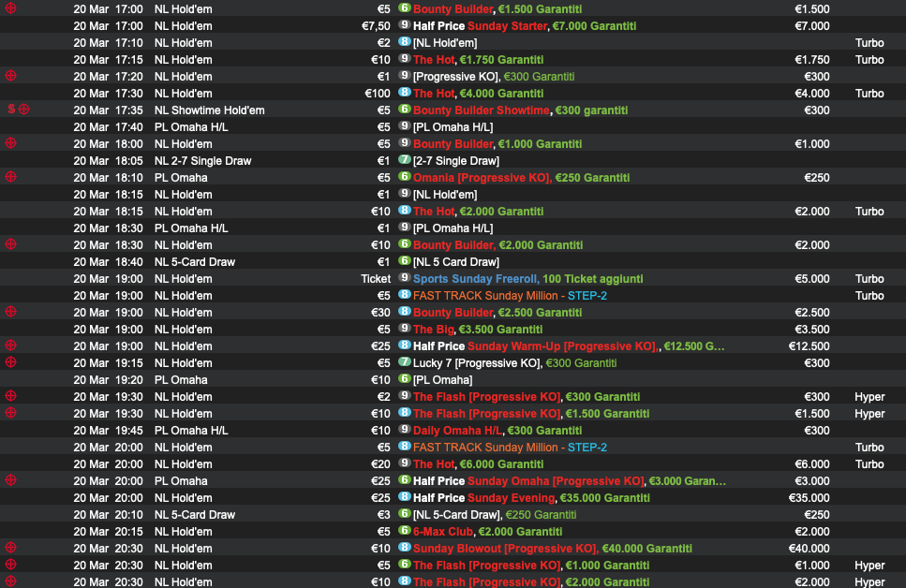Select the Daily Omaha H/L tournament
906x588 pixels.
497,430
